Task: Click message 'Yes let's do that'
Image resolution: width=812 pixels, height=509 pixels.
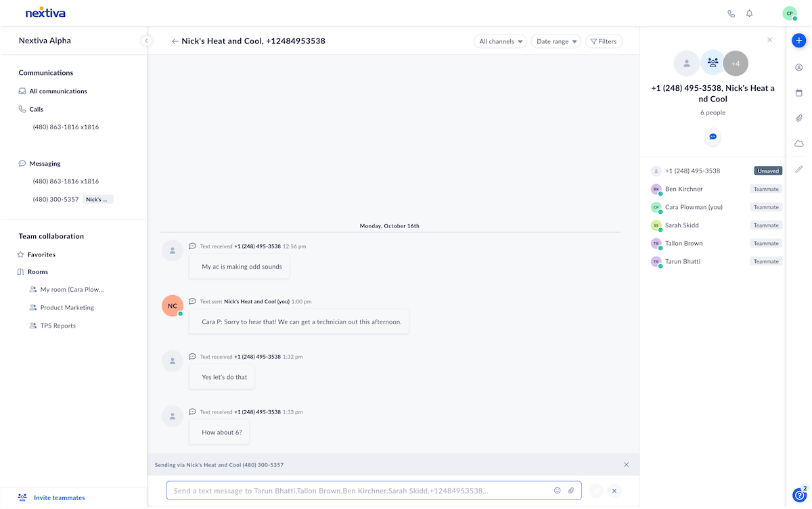Action: 222,377
